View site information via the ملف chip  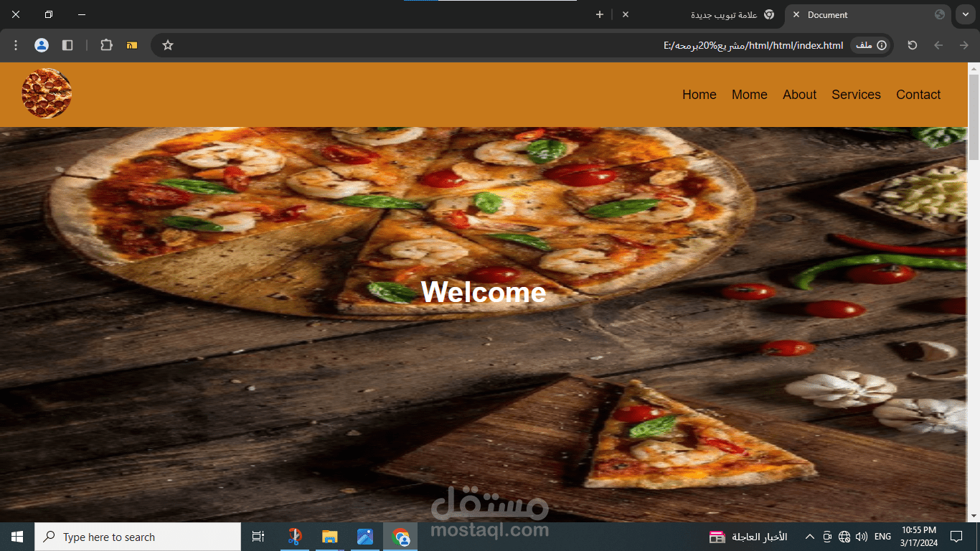tap(871, 45)
